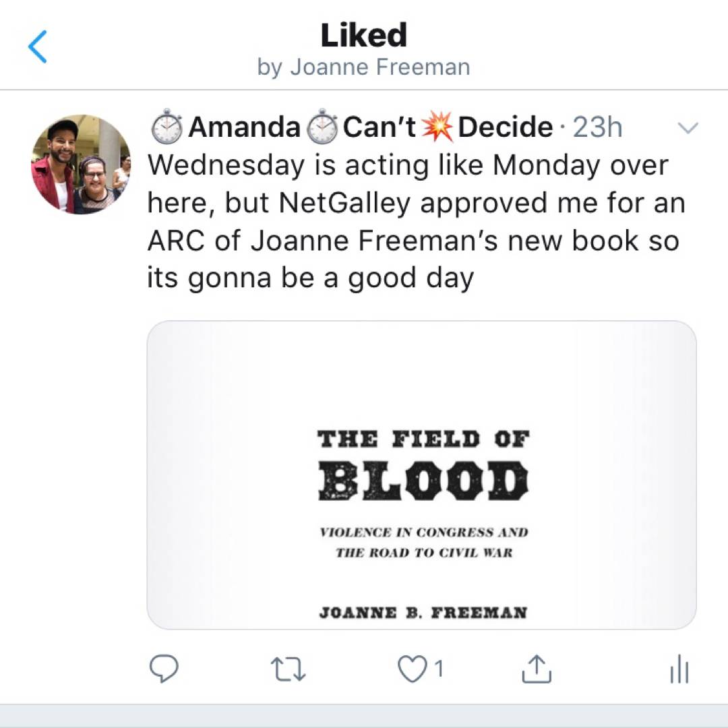Click the collision emoji before Decide
This screenshot has height=728, width=728.
(x=437, y=127)
